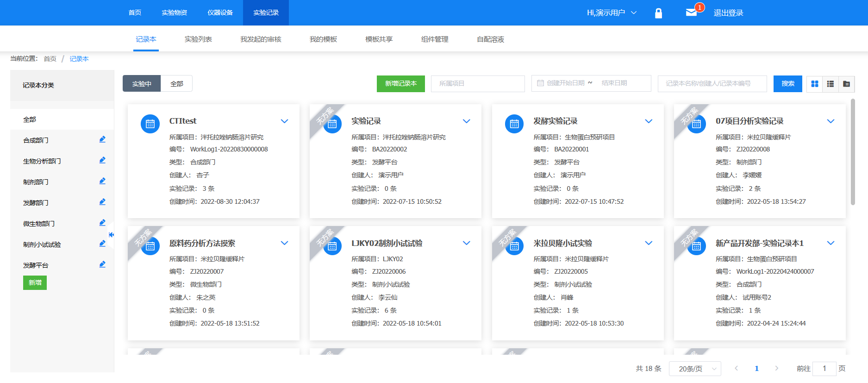Click the 07项目分析实验记录 notebook icon
The width and height of the screenshot is (868, 383).
(x=697, y=124)
